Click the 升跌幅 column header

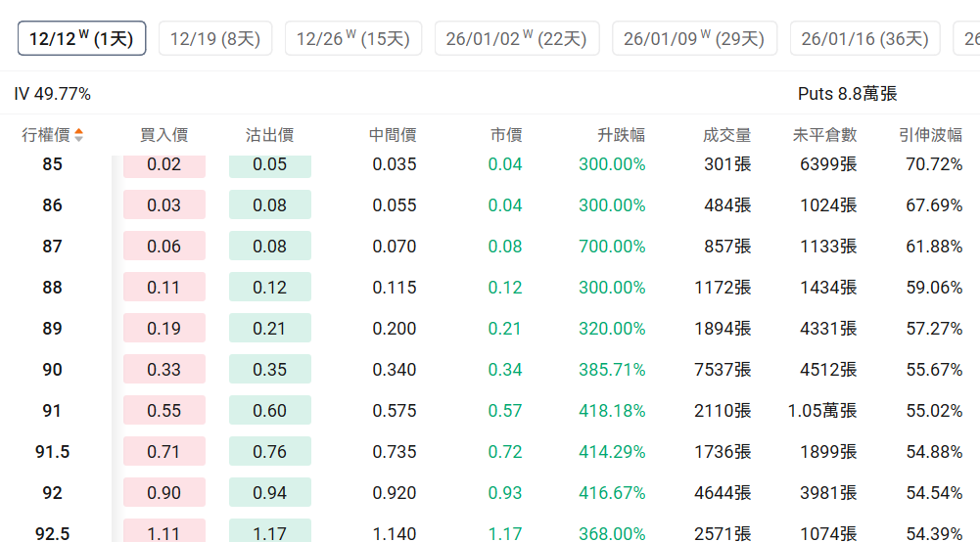[621, 135]
